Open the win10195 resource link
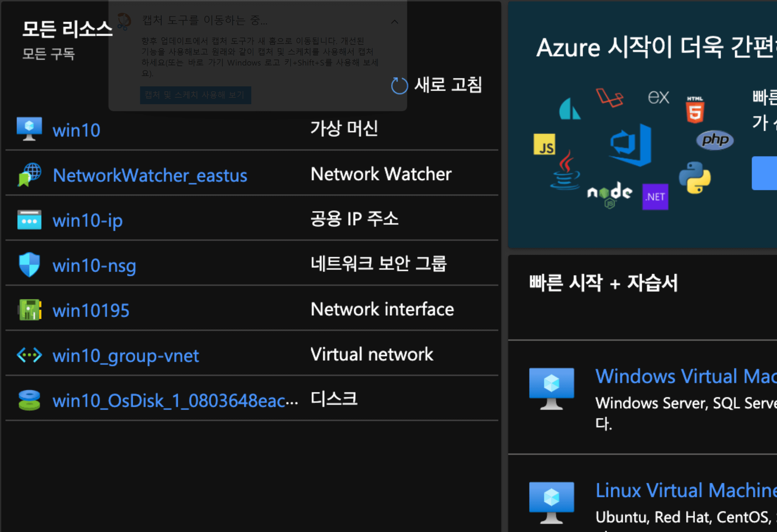Viewport: 777px width, 532px height. [x=91, y=311]
